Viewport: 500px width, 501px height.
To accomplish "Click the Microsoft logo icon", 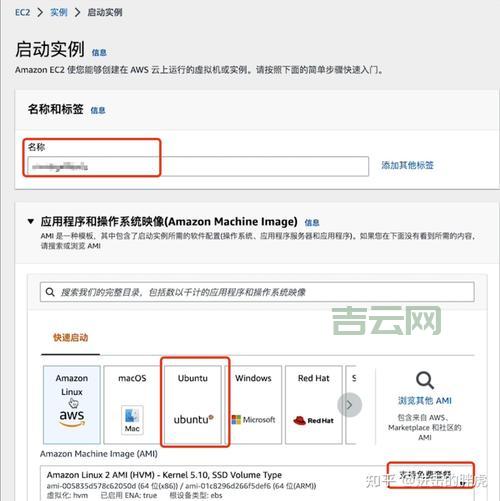I will pos(253,420).
